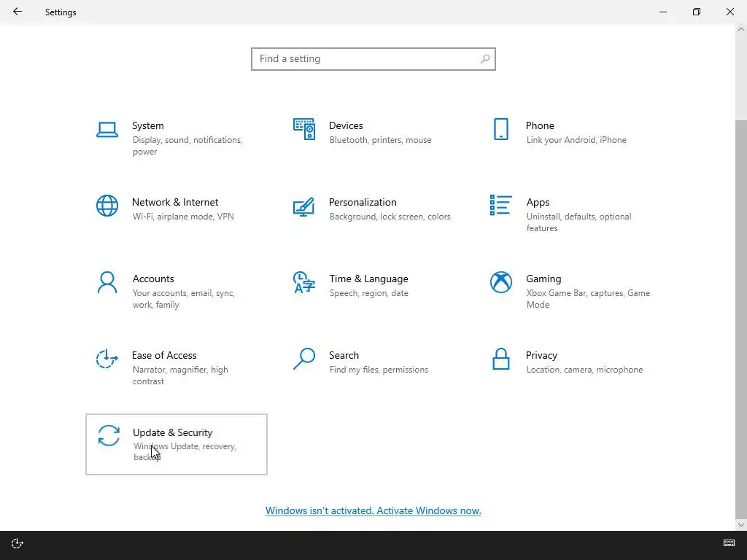Click inside the Find a setting field
Screen dimensions: 747x560
coord(373,59)
